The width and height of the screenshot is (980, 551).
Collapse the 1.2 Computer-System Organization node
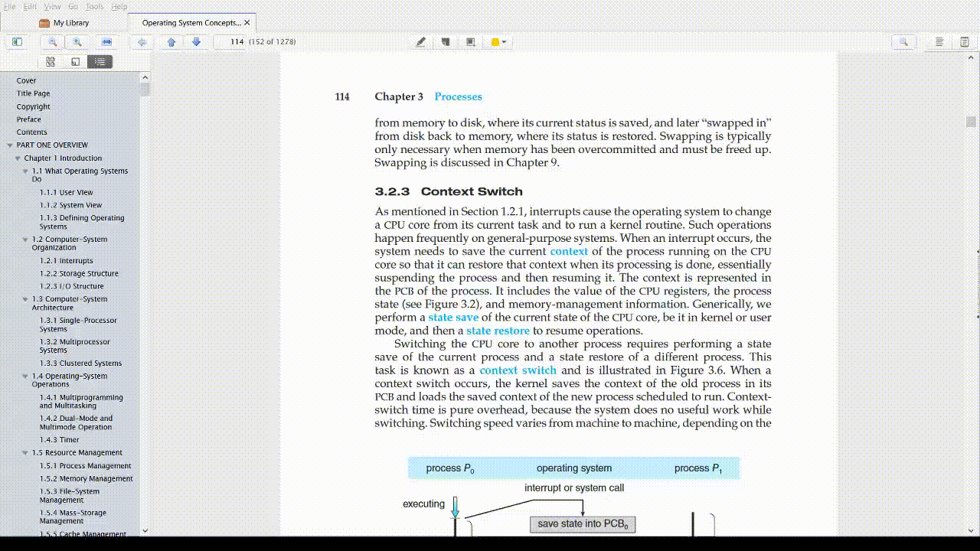[25, 240]
